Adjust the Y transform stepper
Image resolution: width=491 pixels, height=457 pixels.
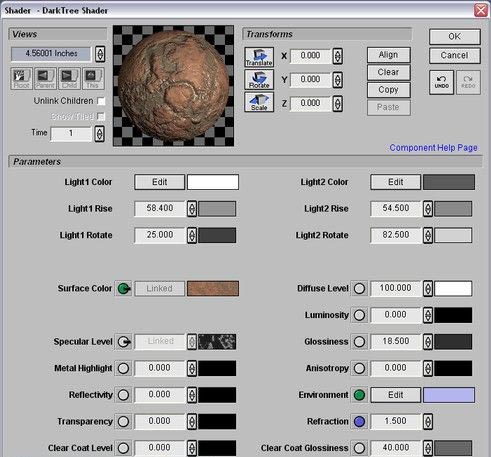[x=337, y=80]
